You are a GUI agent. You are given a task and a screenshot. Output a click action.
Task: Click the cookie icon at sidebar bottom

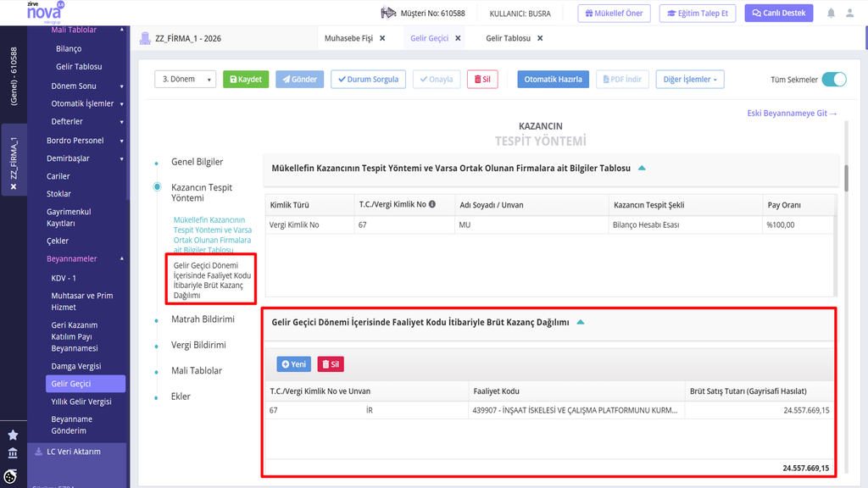[x=10, y=476]
